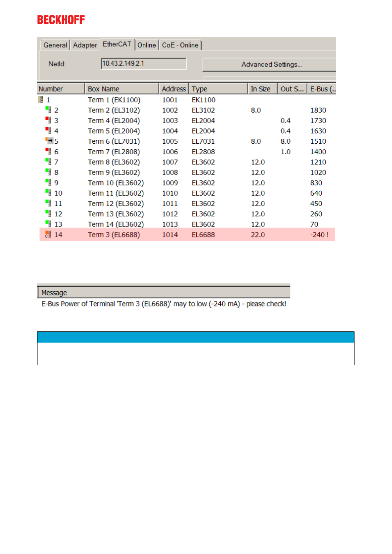The image size is (392, 554).
Task: Select the row 'Term 9 (EL3602)'
Action: (186, 172)
